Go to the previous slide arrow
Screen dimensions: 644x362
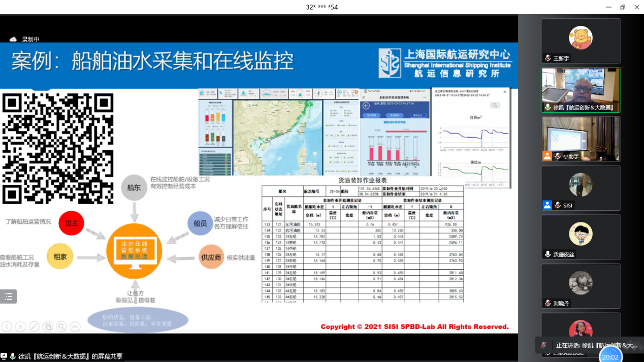[7, 327]
